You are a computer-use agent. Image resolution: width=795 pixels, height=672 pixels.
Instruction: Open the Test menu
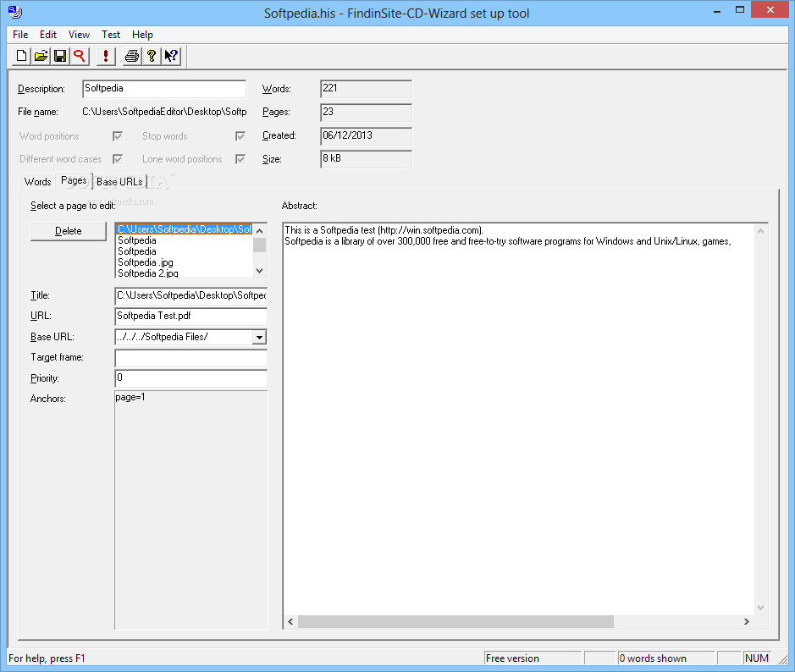(x=111, y=35)
